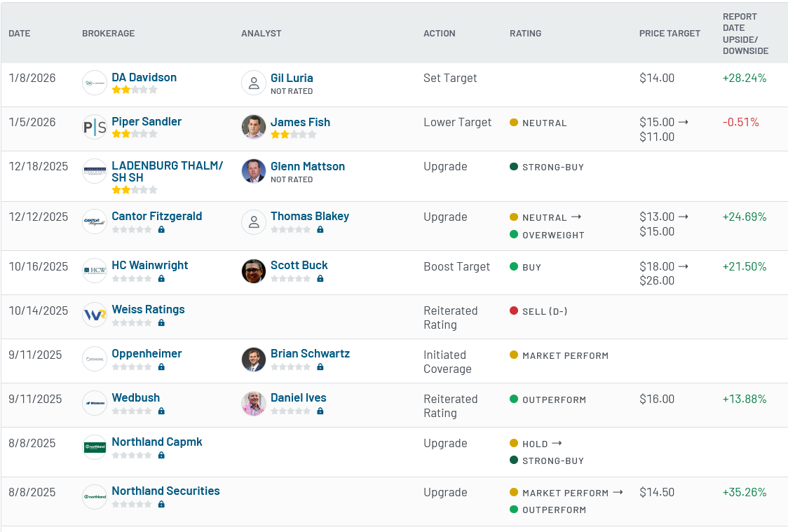Image resolution: width=788 pixels, height=532 pixels.
Task: Open the DA Davidson brokerage link
Action: pos(144,77)
